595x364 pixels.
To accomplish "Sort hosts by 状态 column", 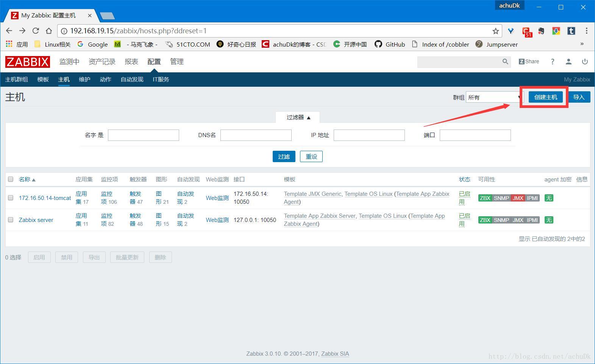I will (x=464, y=180).
